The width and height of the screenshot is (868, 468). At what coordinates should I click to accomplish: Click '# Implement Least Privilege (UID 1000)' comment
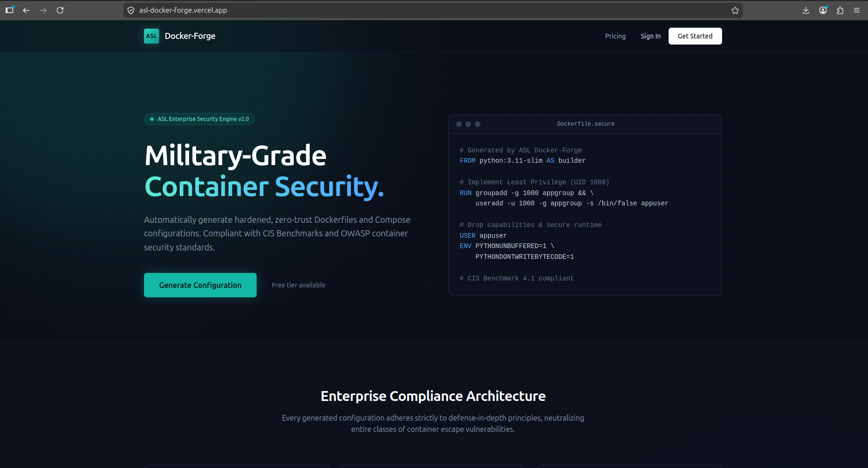[534, 182]
